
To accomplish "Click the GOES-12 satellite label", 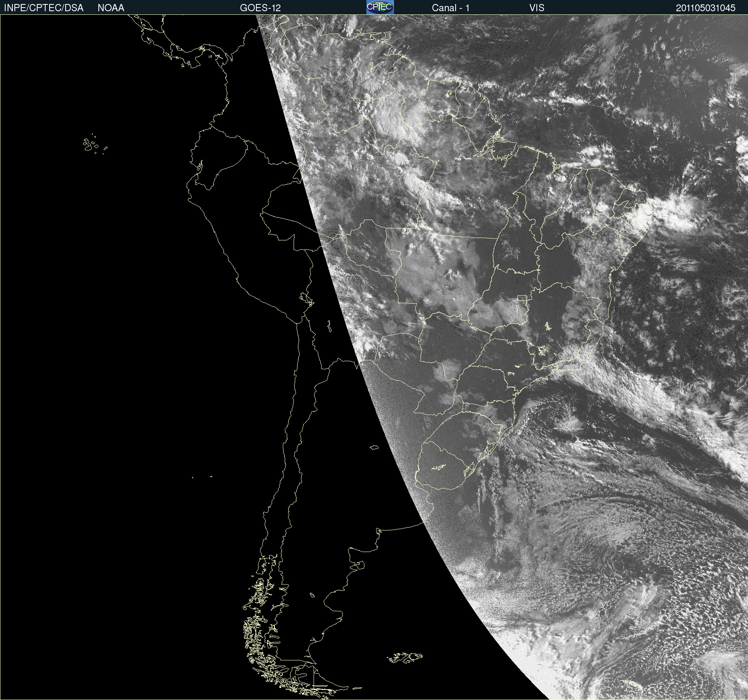I will click(x=260, y=8).
